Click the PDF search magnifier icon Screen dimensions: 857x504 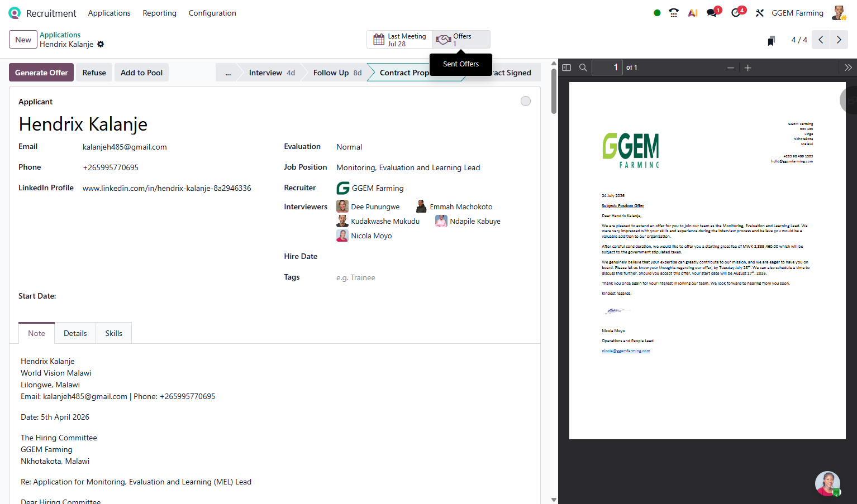click(583, 68)
